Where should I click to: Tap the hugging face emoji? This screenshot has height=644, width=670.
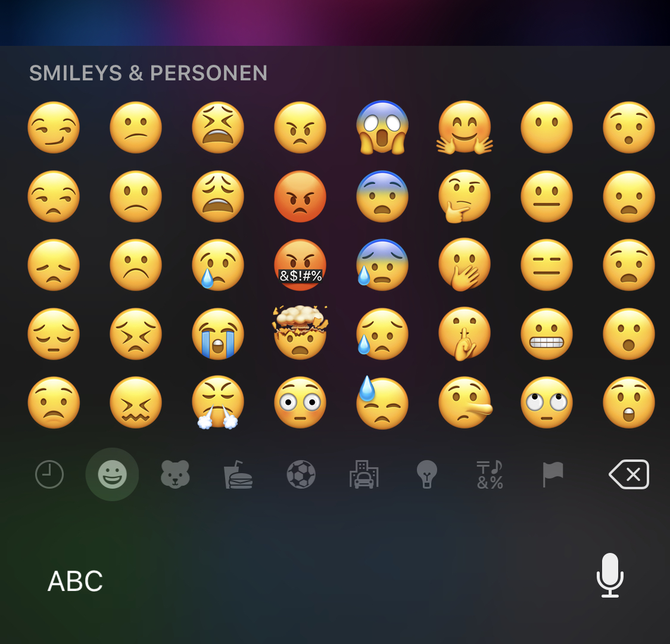pyautogui.click(x=464, y=127)
